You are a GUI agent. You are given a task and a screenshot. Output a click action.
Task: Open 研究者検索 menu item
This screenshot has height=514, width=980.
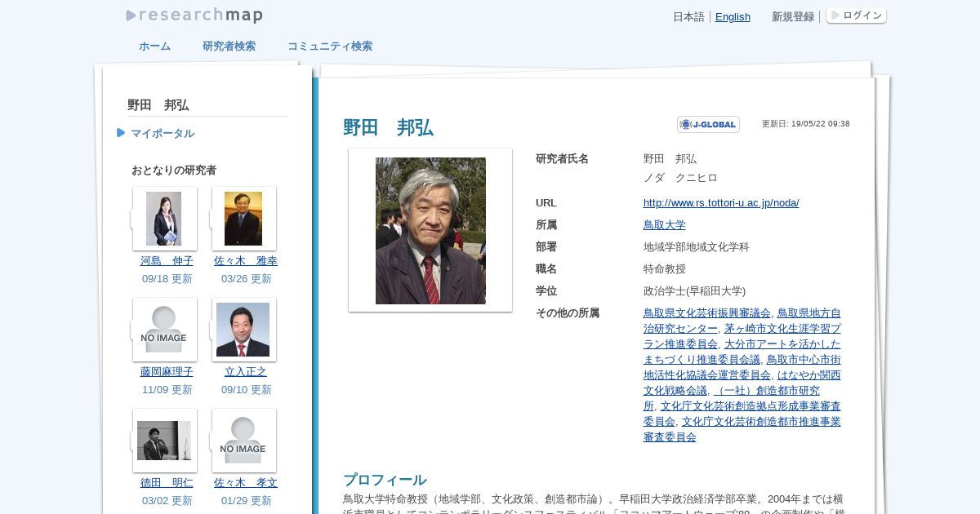coord(229,47)
